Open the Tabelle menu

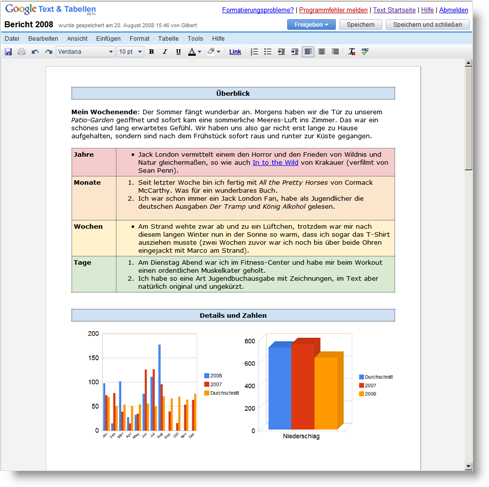[168, 39]
